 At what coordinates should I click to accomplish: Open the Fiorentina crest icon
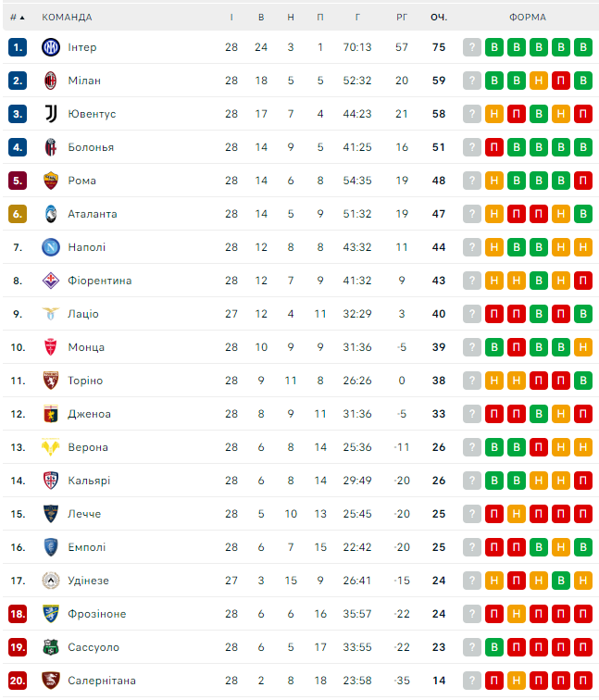(50, 281)
